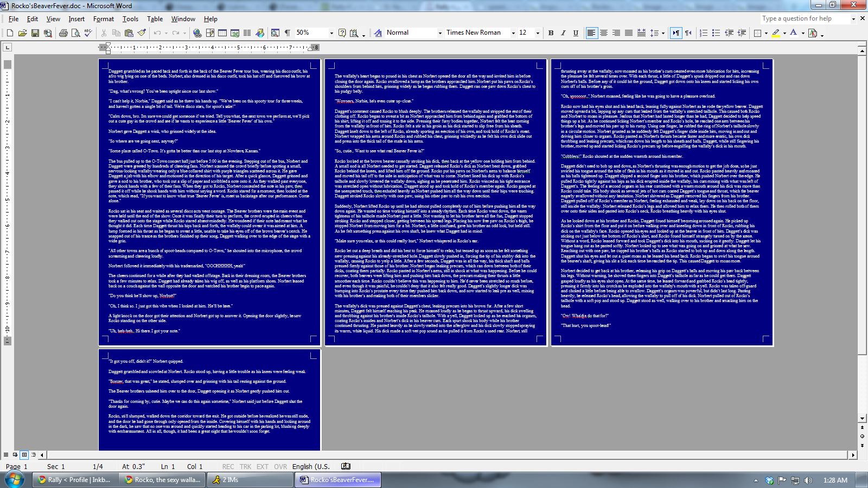Open the Edit menu
The height and width of the screenshot is (488, 868).
33,19
